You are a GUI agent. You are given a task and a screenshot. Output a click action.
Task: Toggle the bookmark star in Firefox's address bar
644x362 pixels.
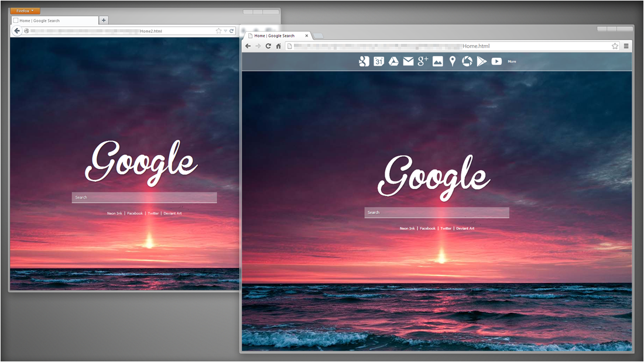[x=218, y=30]
